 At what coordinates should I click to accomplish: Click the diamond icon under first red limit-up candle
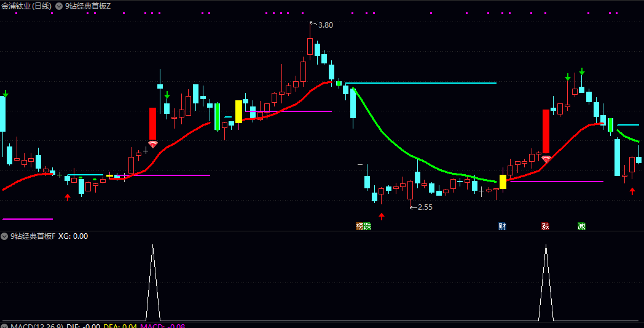pos(153,145)
